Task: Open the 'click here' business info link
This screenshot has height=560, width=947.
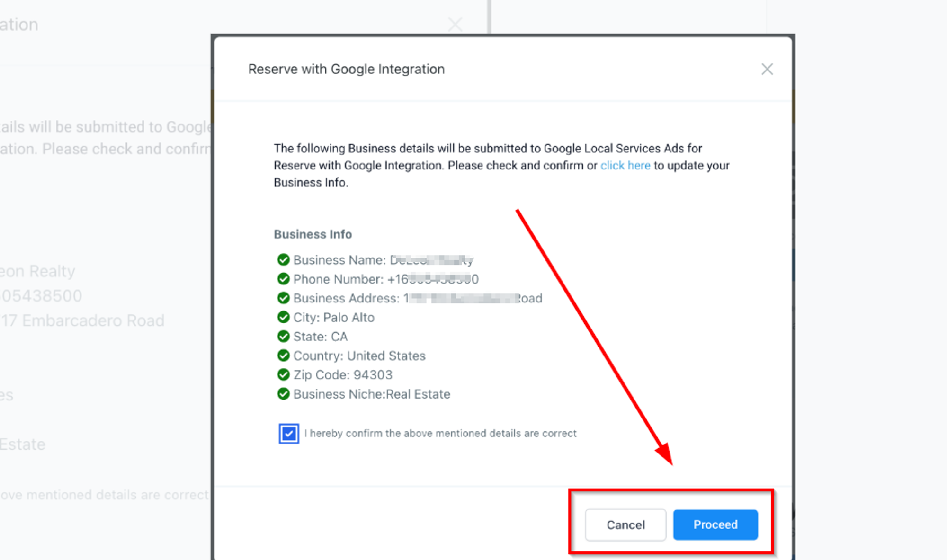Action: tap(625, 166)
